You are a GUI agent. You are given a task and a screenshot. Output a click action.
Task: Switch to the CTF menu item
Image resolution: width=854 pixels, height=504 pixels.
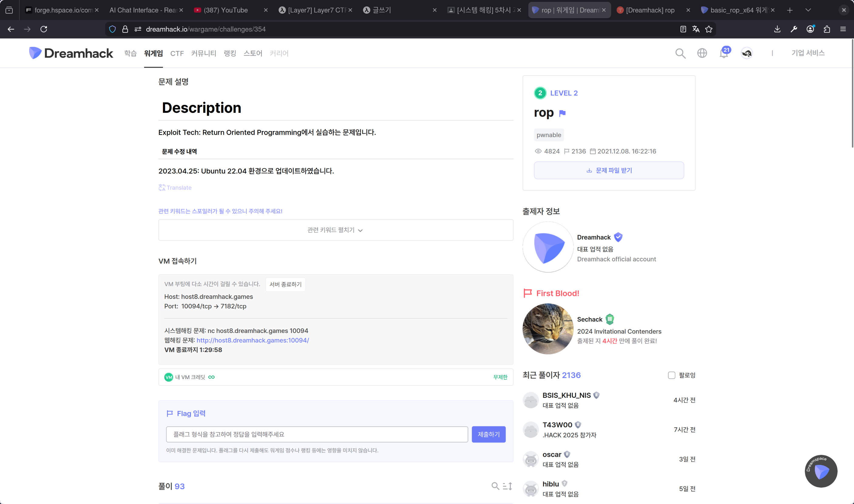[177, 53]
